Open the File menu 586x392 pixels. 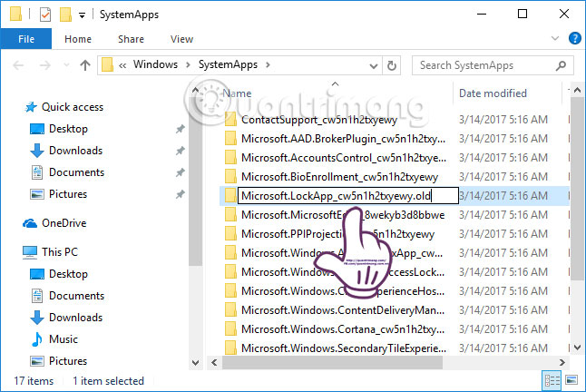point(26,39)
